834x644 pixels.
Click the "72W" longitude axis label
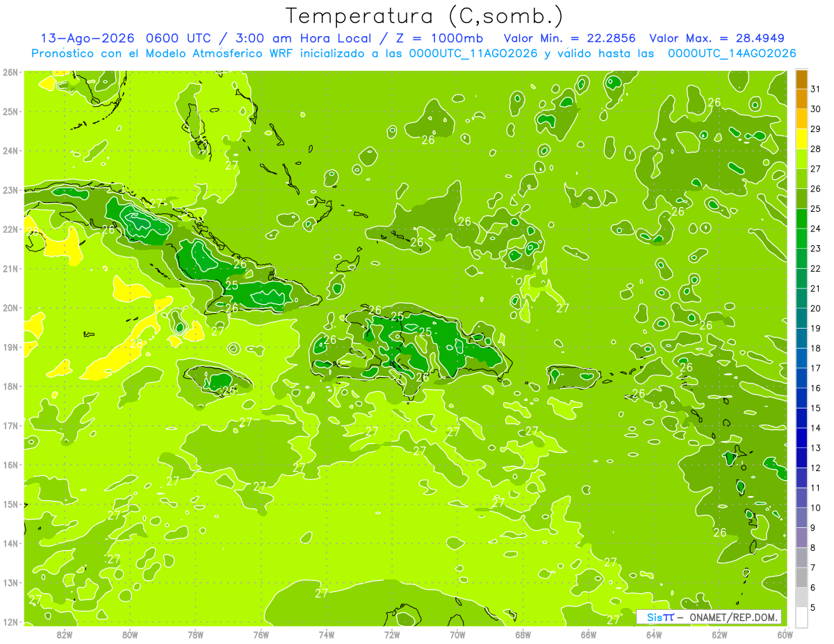[392, 634]
